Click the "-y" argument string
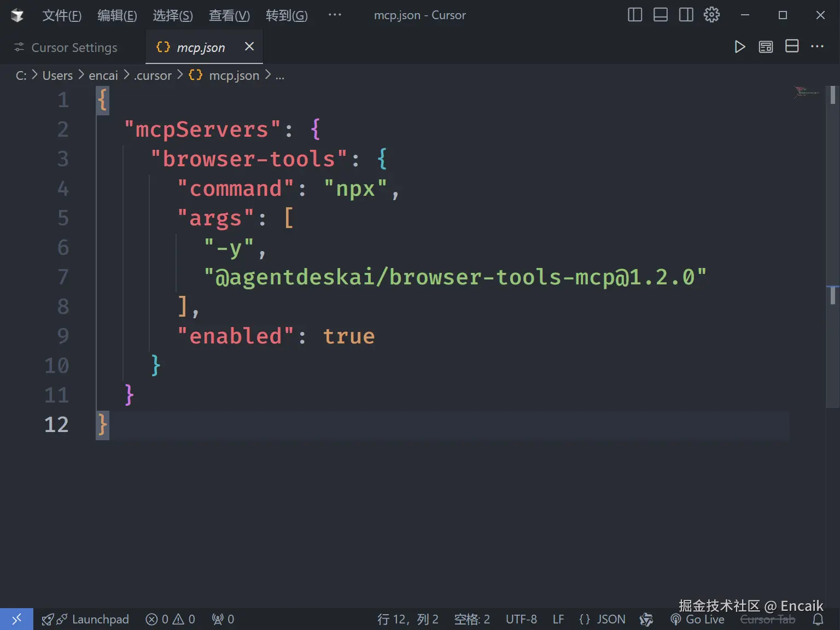840x630 pixels. click(229, 247)
